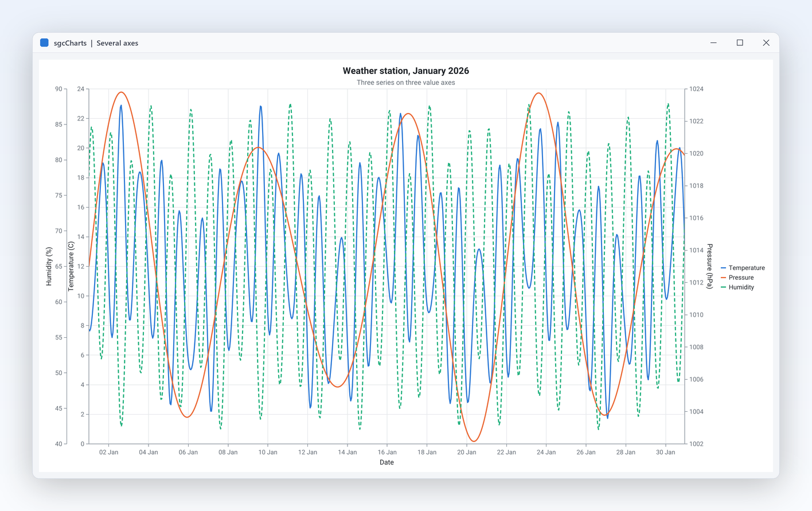Close the Several axes window

pos(766,43)
